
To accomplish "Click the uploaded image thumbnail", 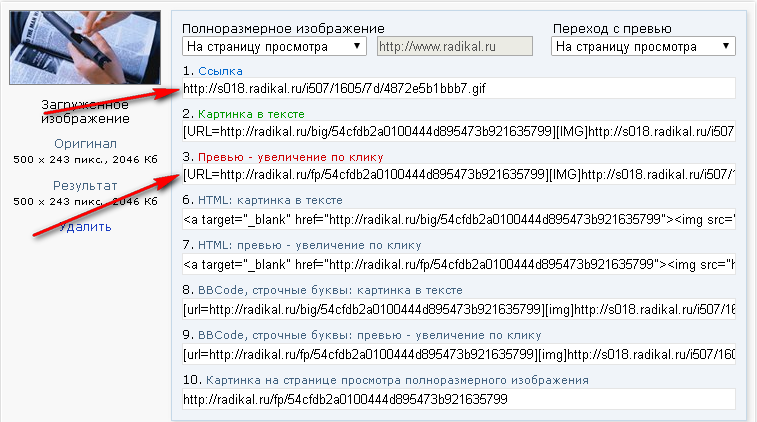I will [x=85, y=47].
